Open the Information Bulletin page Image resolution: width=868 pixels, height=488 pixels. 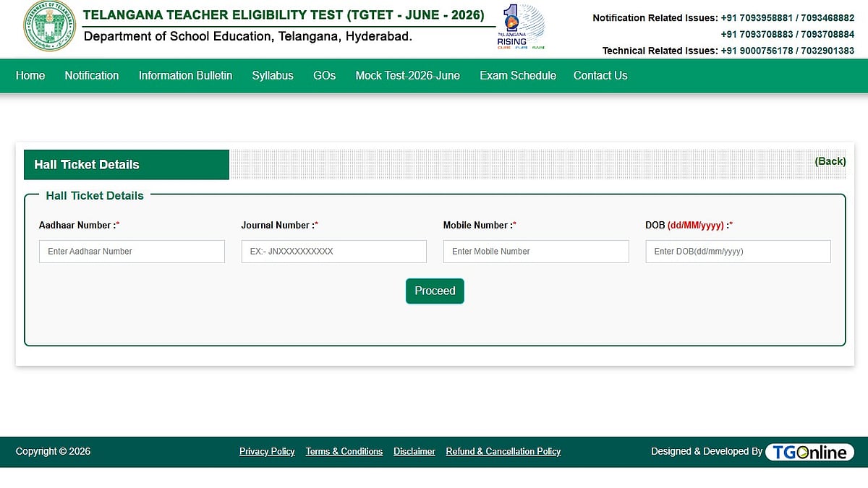pyautogui.click(x=185, y=75)
